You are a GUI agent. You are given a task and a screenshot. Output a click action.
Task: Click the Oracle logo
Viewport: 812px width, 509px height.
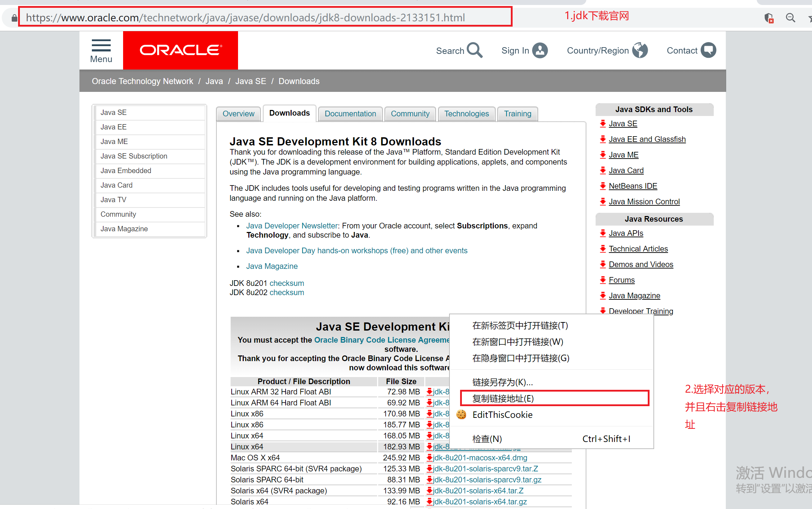coord(181,50)
